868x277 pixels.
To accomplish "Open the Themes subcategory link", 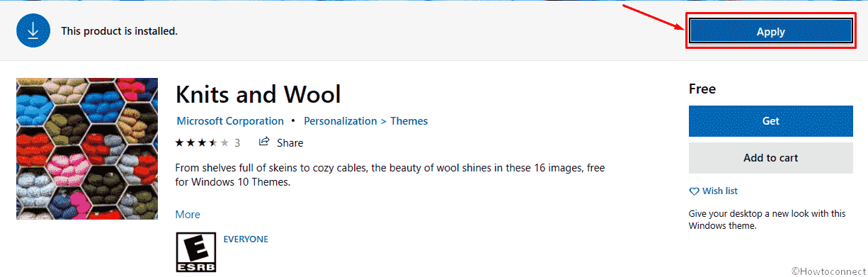I will [409, 121].
